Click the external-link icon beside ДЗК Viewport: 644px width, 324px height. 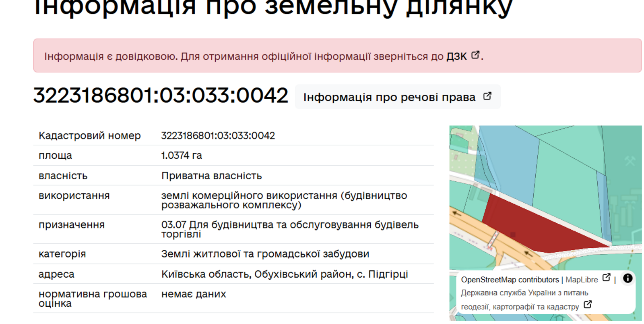click(475, 55)
